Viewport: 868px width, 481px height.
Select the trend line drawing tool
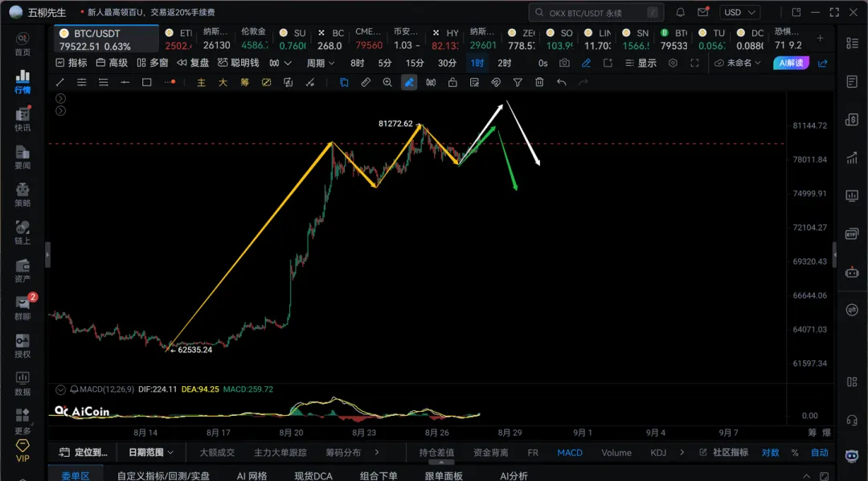(x=59, y=83)
